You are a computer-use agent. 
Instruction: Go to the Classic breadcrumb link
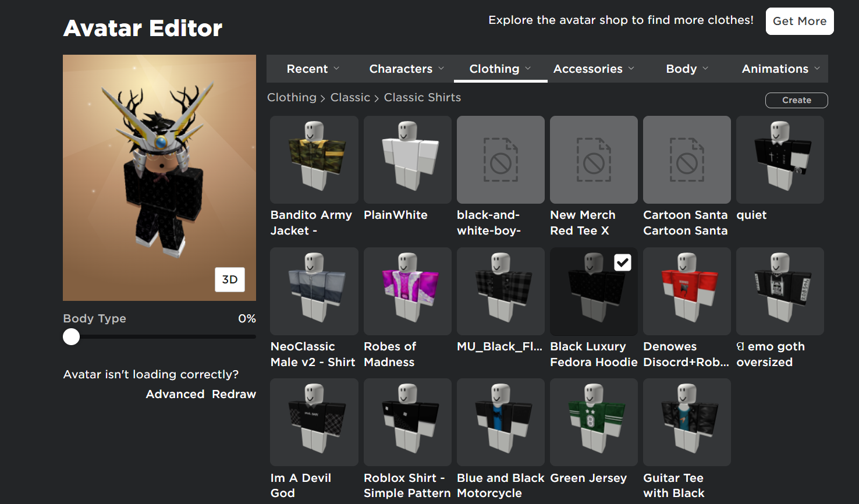pyautogui.click(x=350, y=97)
